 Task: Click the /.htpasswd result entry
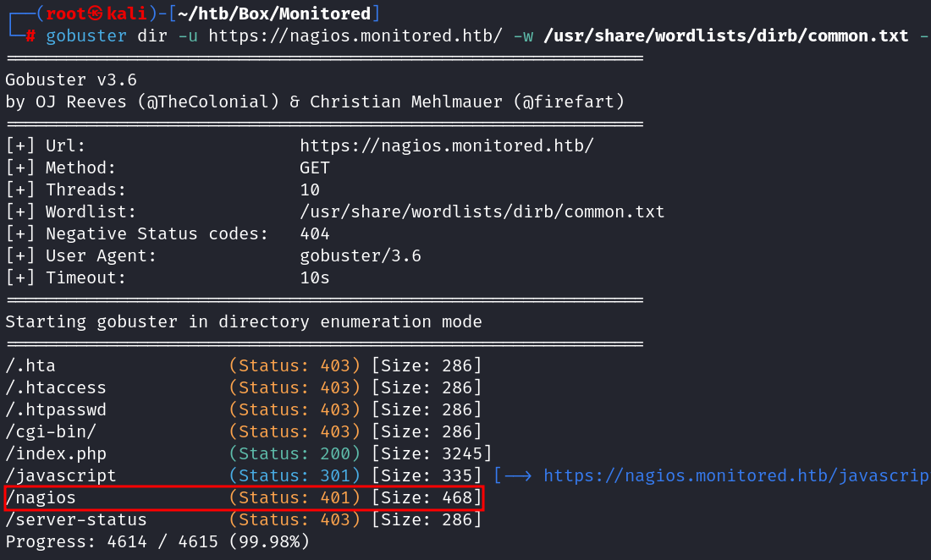(56, 410)
